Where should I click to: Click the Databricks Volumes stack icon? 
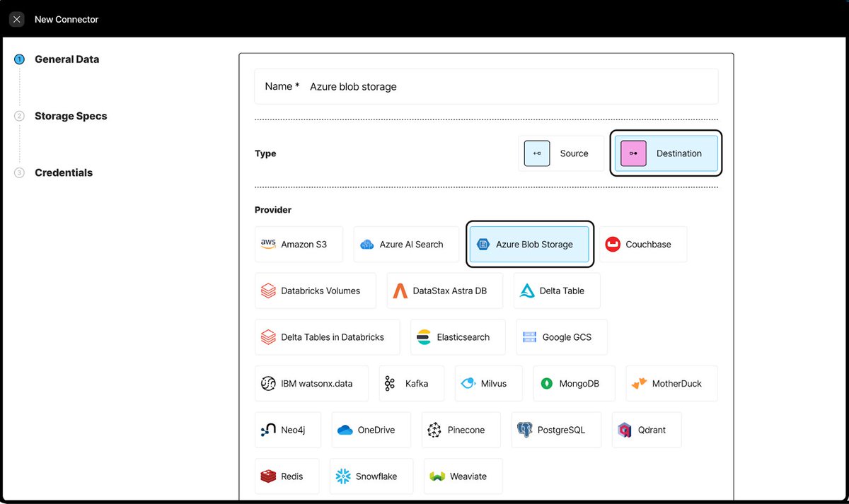coord(268,291)
